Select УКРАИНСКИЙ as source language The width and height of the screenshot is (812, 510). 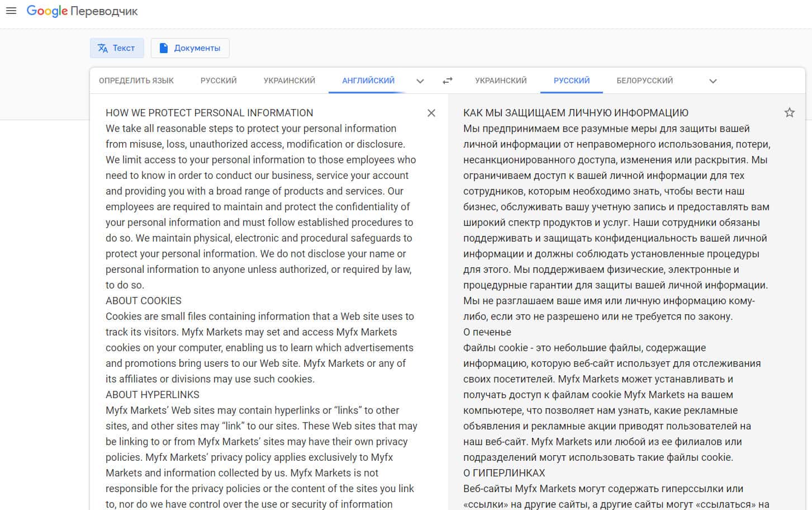coord(289,81)
